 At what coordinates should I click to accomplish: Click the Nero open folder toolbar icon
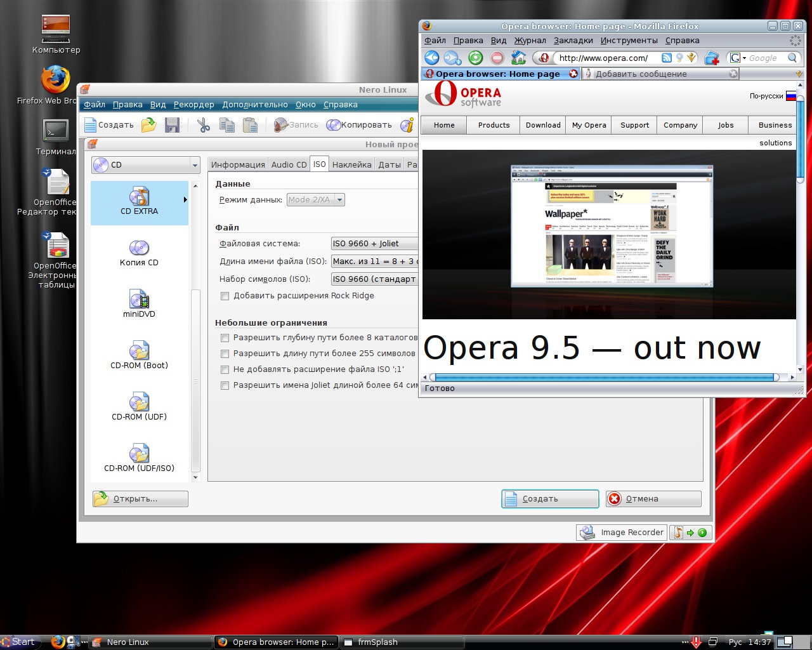149,125
